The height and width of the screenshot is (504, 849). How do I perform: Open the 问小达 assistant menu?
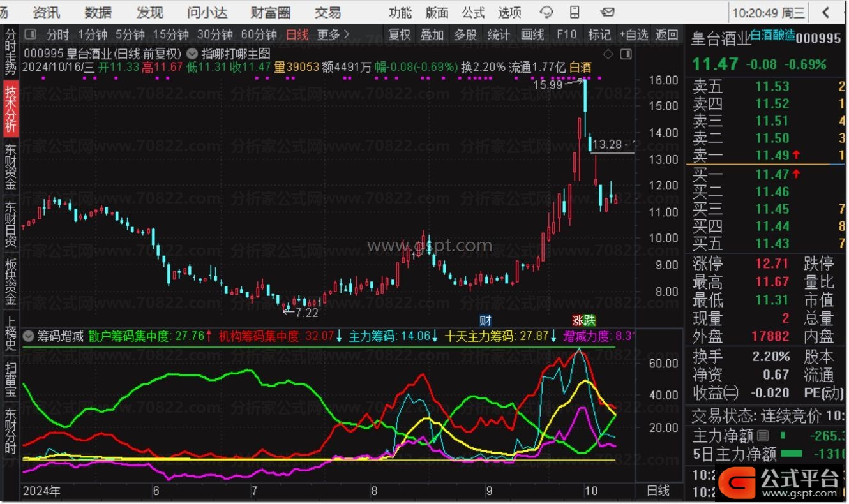pos(207,12)
